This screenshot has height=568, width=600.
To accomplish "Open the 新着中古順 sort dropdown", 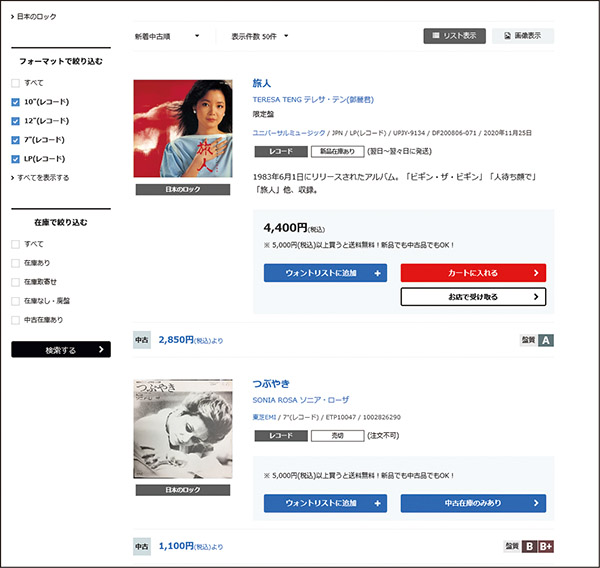I will [x=168, y=37].
